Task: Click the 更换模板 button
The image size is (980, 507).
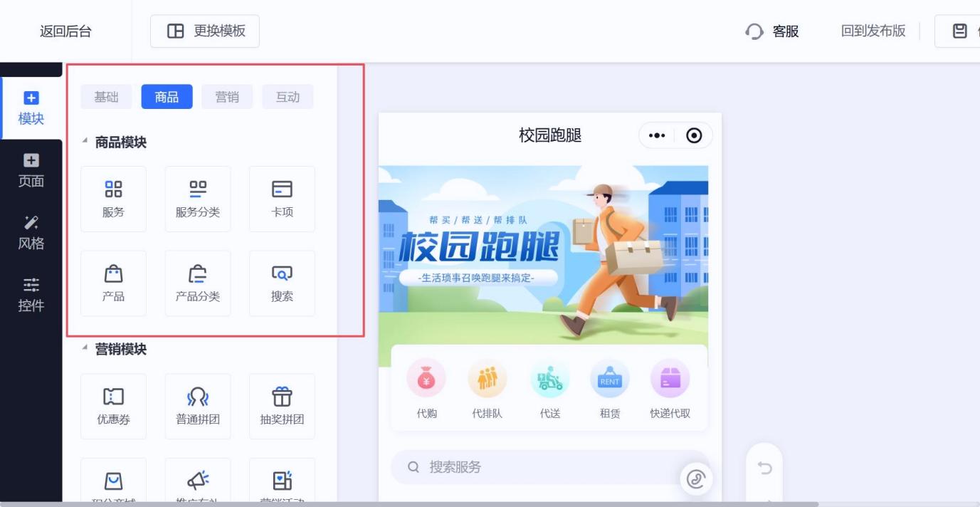Action: coord(205,31)
